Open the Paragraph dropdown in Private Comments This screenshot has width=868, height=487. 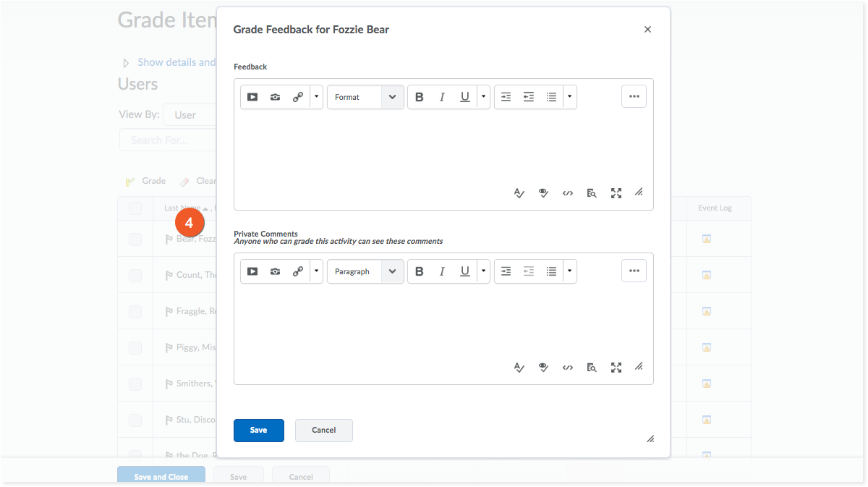(x=365, y=271)
